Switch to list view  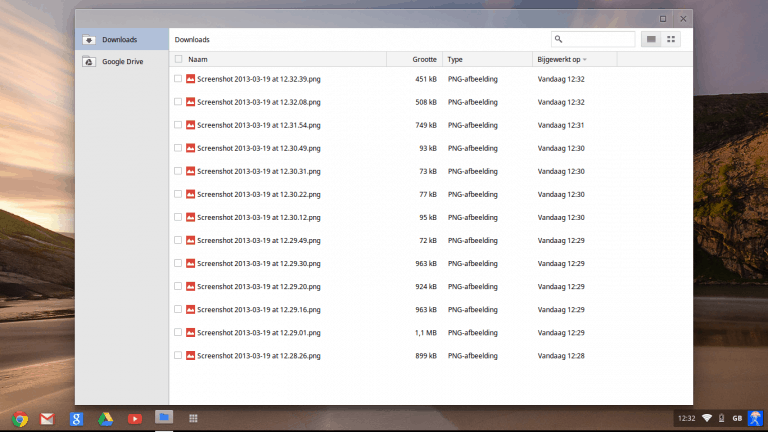651,39
